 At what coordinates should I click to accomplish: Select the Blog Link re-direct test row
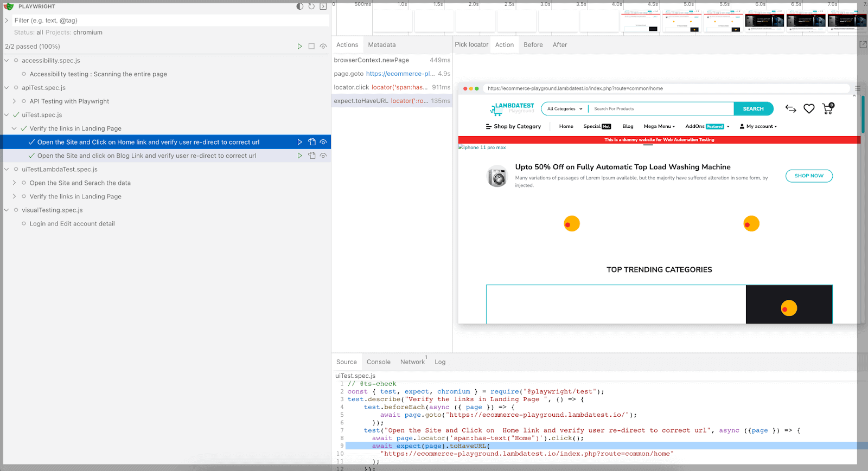point(165,156)
